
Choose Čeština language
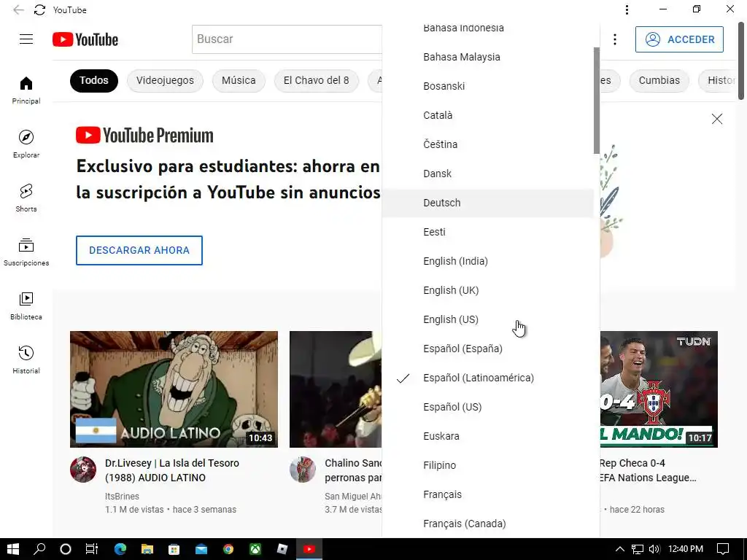[x=488, y=144]
